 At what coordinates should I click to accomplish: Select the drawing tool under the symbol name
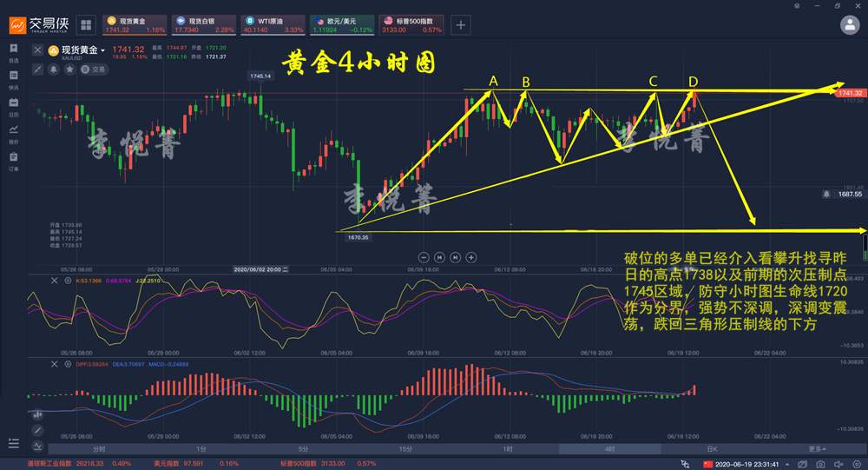[x=37, y=70]
